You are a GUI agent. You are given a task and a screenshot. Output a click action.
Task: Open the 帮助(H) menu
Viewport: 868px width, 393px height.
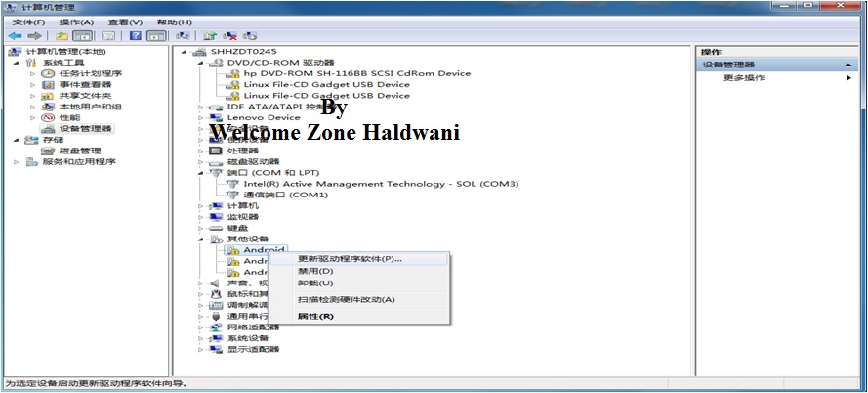click(174, 22)
